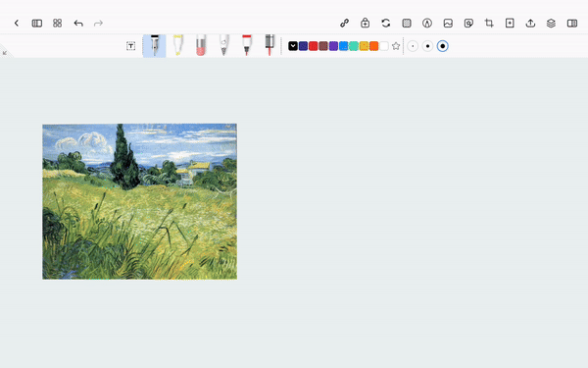Image resolution: width=588 pixels, height=368 pixels.
Task: Choose the red color swatch
Action: [314, 46]
